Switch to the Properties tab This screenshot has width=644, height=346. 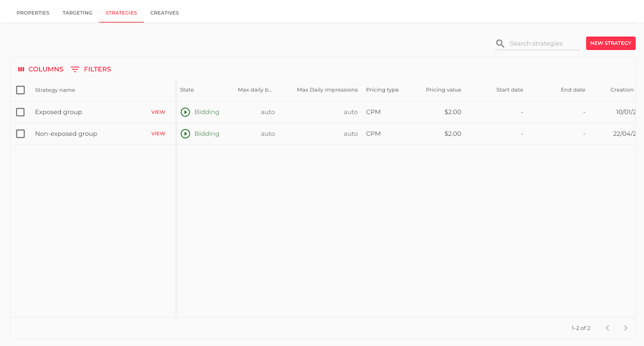click(x=33, y=13)
